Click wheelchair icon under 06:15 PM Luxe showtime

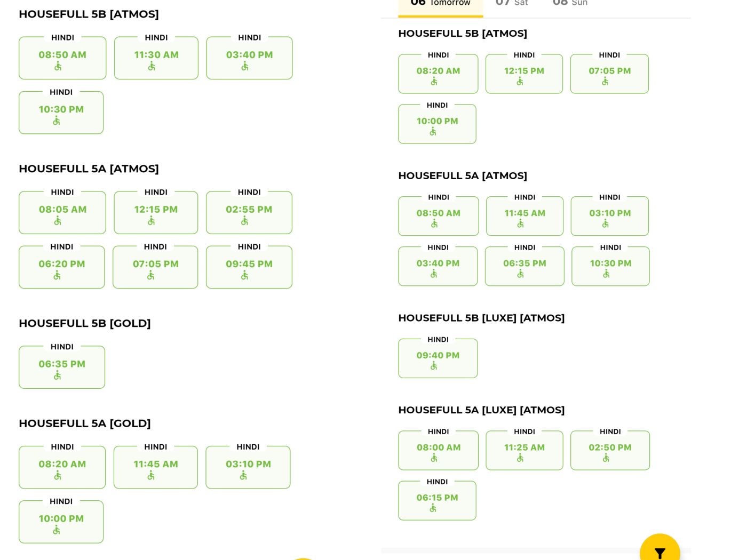433,508
